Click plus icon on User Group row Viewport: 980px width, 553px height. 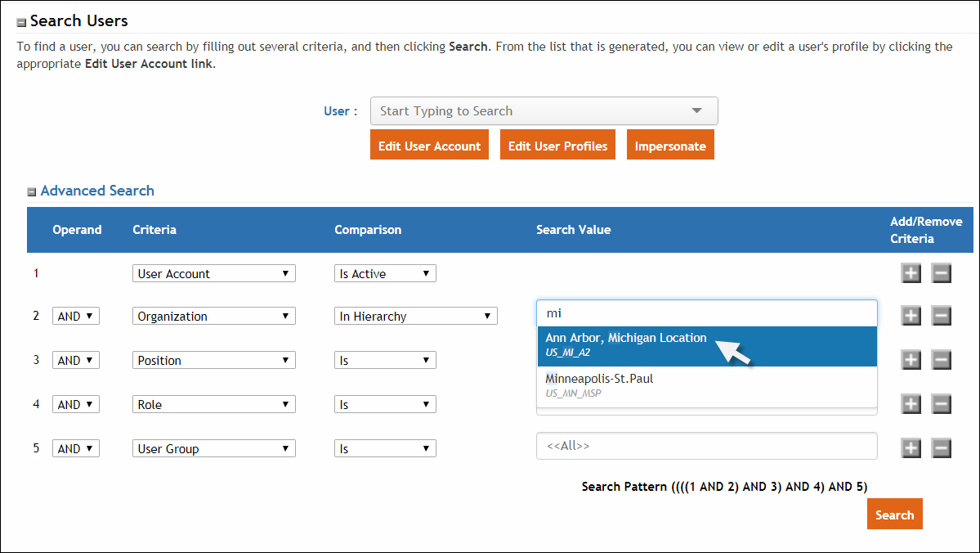point(911,448)
